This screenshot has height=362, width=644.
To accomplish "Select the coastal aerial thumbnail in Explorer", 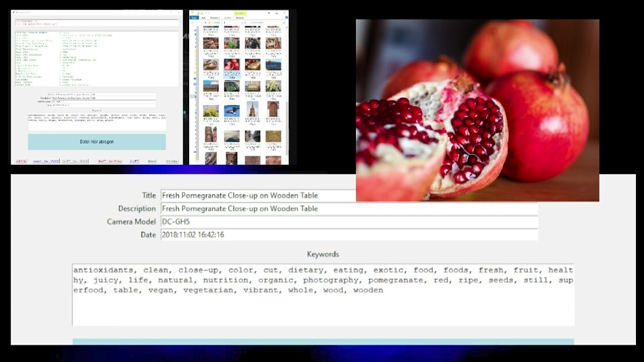I will [232, 136].
